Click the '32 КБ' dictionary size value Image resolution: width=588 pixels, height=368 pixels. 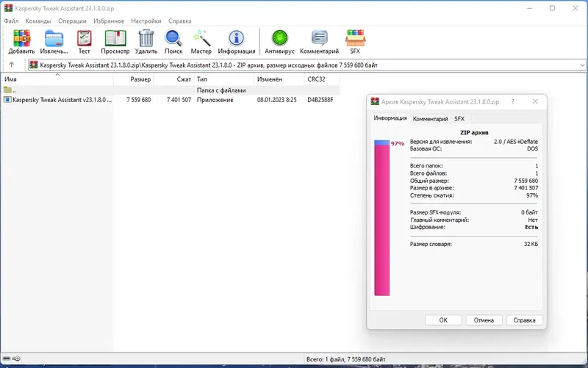531,244
